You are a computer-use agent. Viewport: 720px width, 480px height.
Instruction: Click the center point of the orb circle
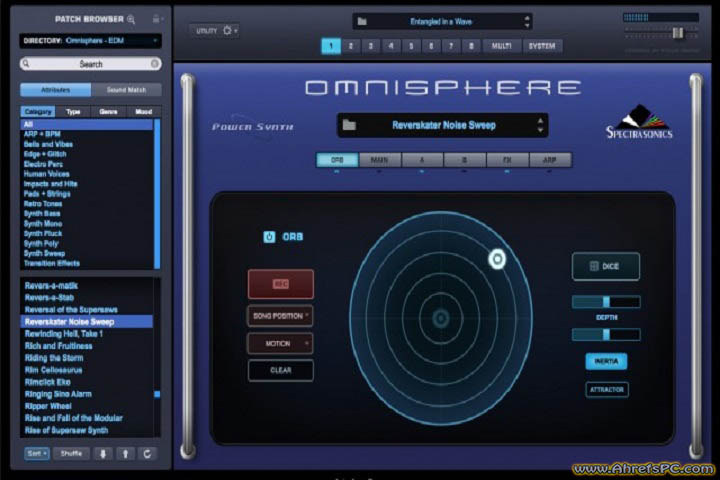pos(441,318)
